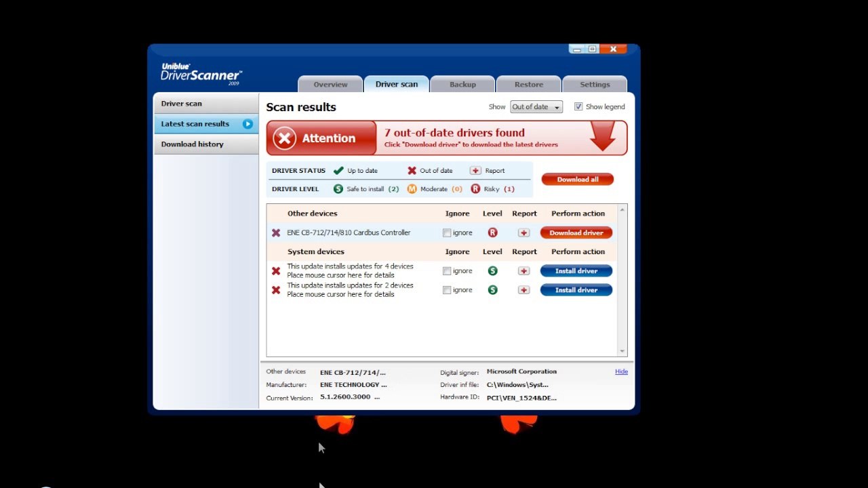The width and height of the screenshot is (868, 488).
Task: Open the Settings tab
Action: point(595,84)
